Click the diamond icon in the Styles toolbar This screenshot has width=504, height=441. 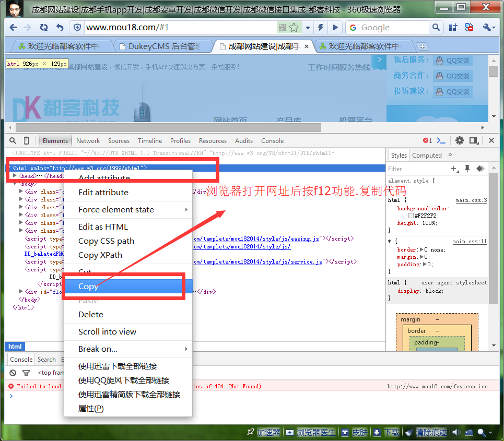(x=480, y=169)
